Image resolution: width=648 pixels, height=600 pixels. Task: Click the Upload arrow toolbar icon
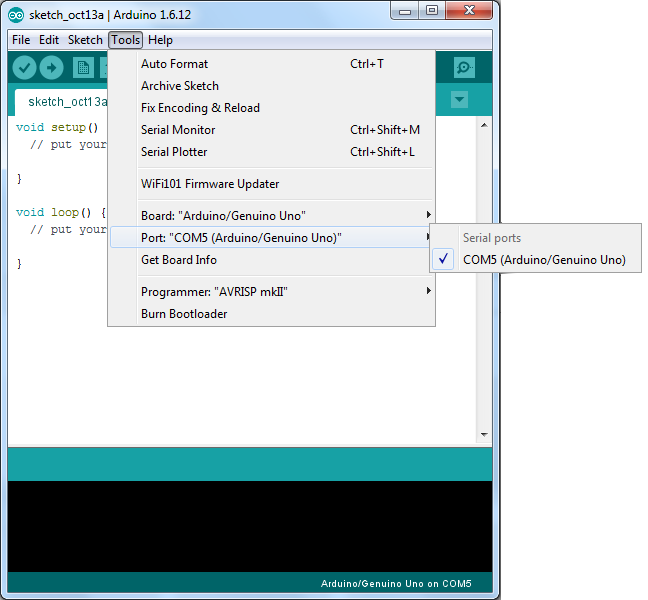51,67
